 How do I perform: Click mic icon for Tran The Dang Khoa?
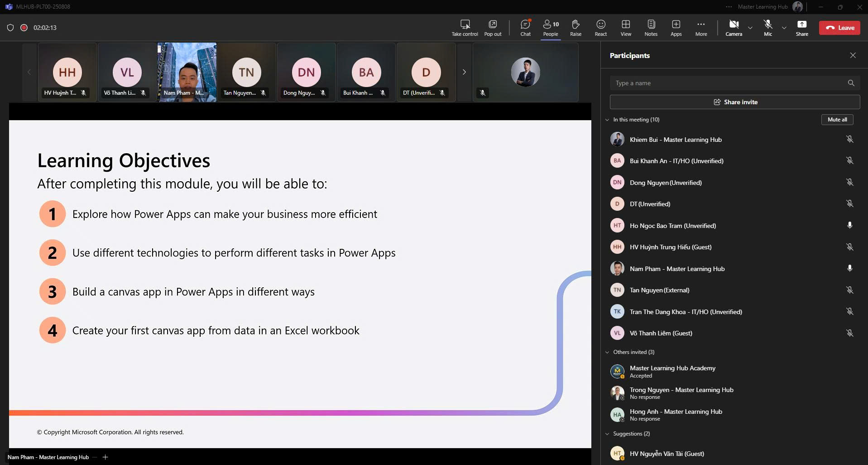(x=850, y=311)
